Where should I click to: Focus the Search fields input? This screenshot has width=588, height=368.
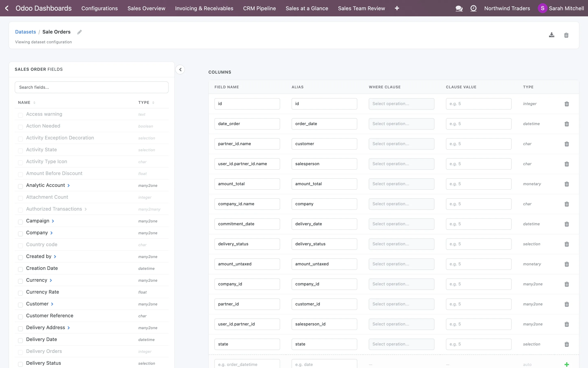point(92,87)
